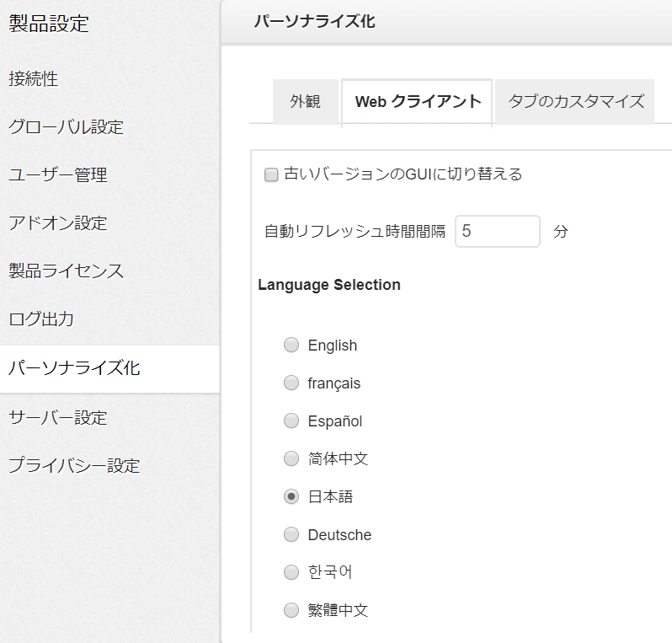Click the 自動リフレッシュ時間間隔 label text

coord(355,232)
